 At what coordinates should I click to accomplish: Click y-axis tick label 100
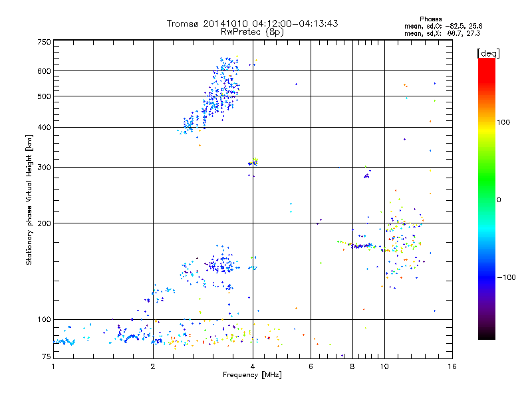click(44, 320)
